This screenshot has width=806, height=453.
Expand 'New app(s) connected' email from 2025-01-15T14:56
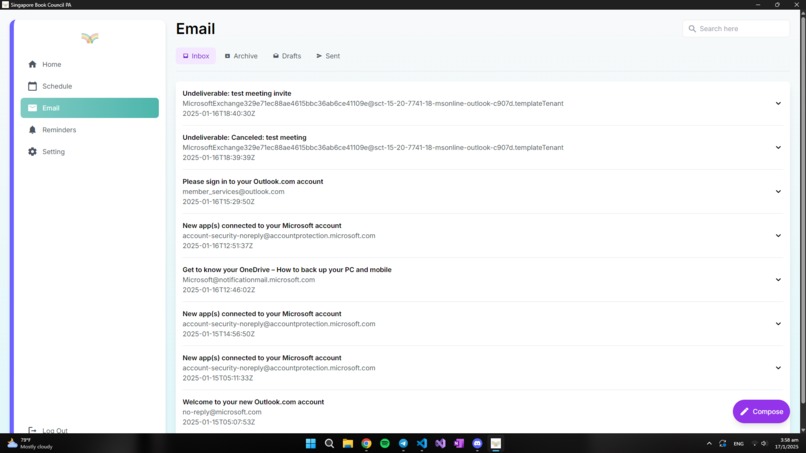point(778,324)
